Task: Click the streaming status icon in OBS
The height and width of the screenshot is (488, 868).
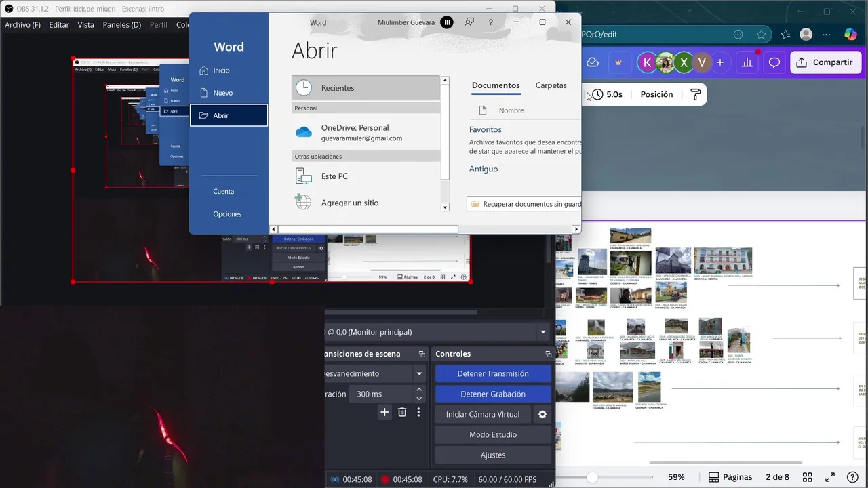Action: (x=334, y=479)
